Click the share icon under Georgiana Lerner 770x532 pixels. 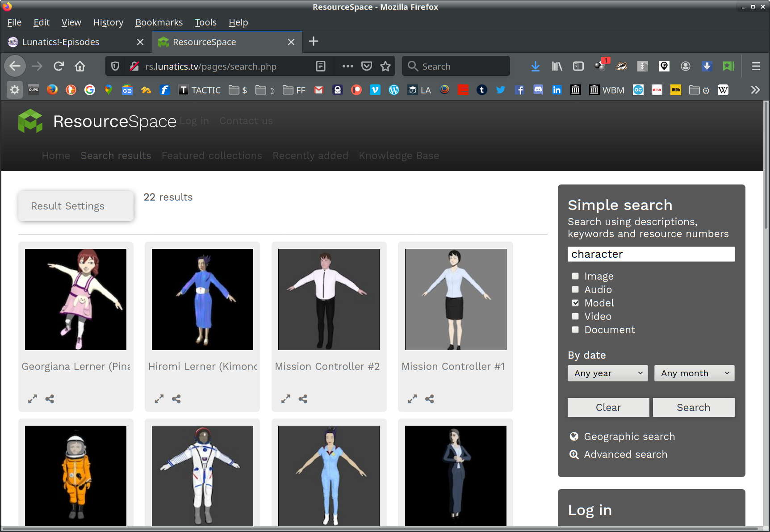click(50, 399)
